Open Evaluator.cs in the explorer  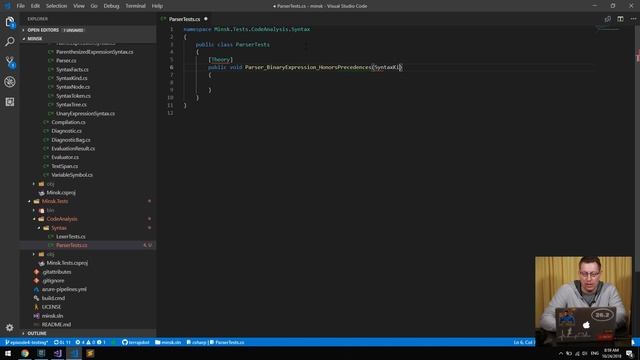[65, 157]
